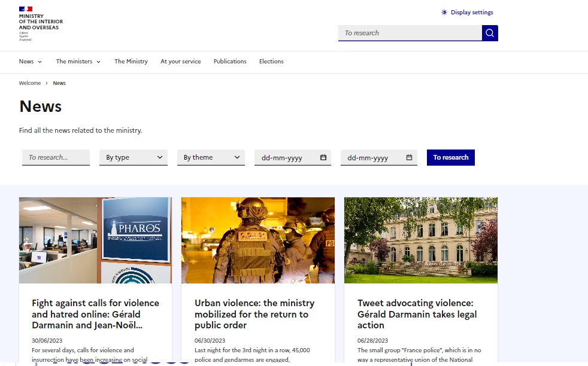Focus the news filter keyword search field

[56, 157]
